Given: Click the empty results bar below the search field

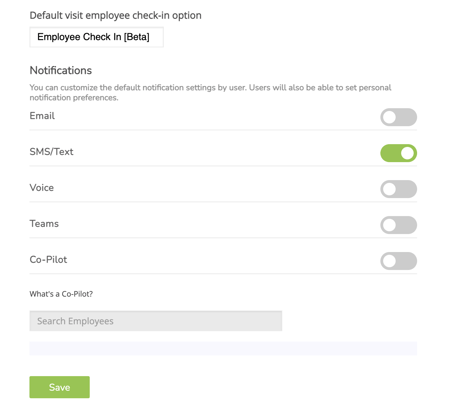Looking at the screenshot, I should point(223,348).
